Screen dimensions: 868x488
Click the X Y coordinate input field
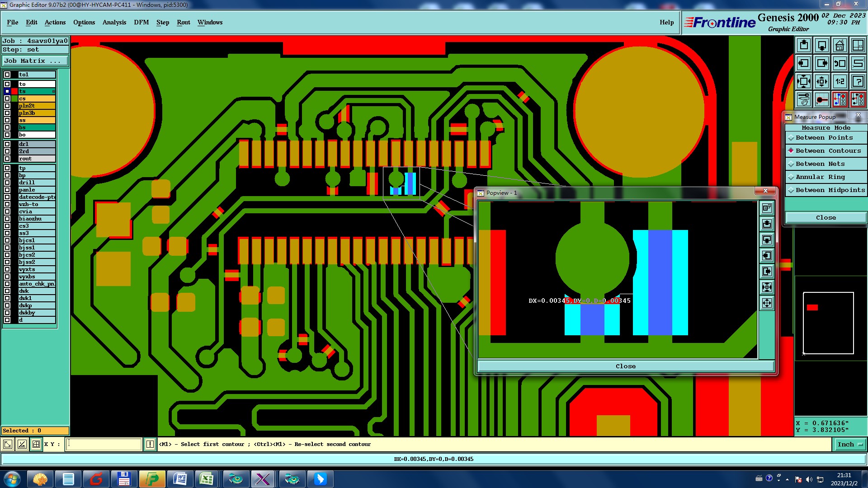pyautogui.click(x=104, y=444)
